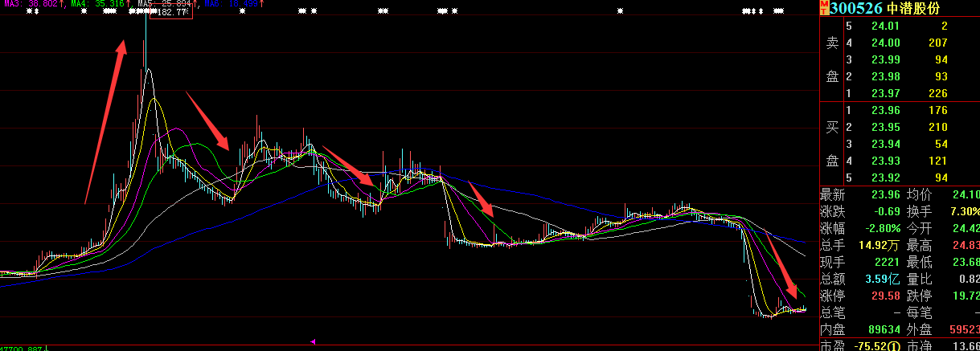The width and height of the screenshot is (980, 351).
Task: Click the 换手 turnover value 7.30%
Action: [964, 211]
